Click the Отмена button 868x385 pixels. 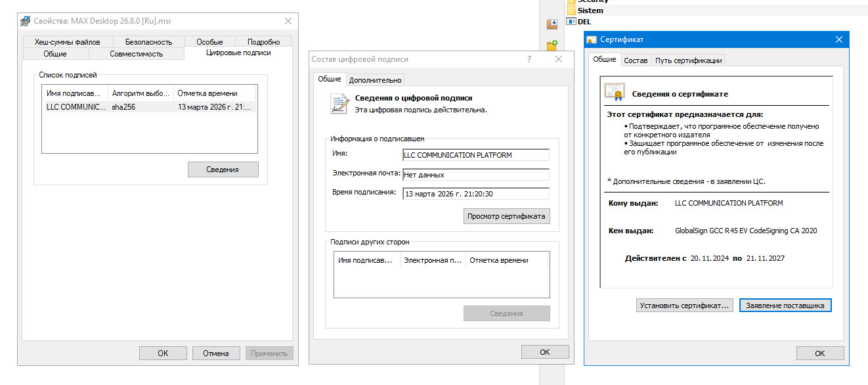pos(216,353)
